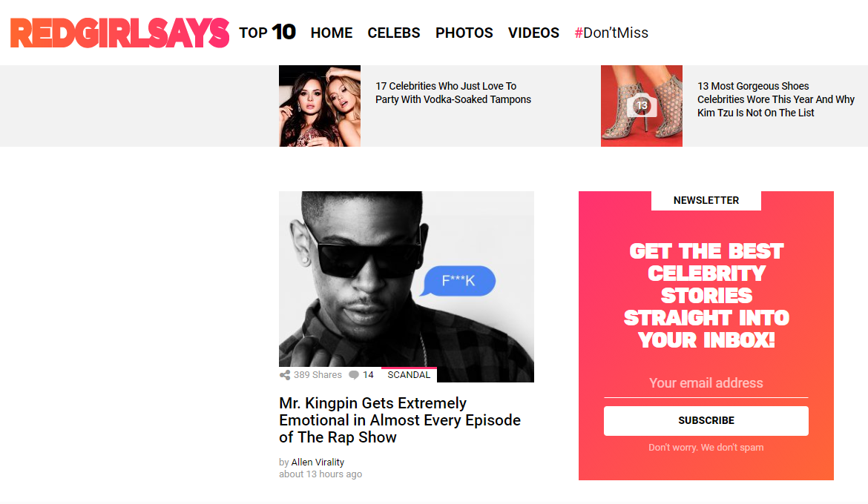868x504 pixels.
Task: Open the TOP 10 menu item
Action: (267, 33)
